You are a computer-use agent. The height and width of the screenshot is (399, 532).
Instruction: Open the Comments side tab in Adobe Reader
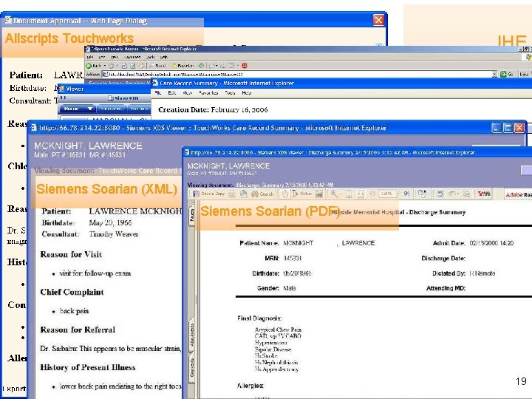pyautogui.click(x=191, y=367)
